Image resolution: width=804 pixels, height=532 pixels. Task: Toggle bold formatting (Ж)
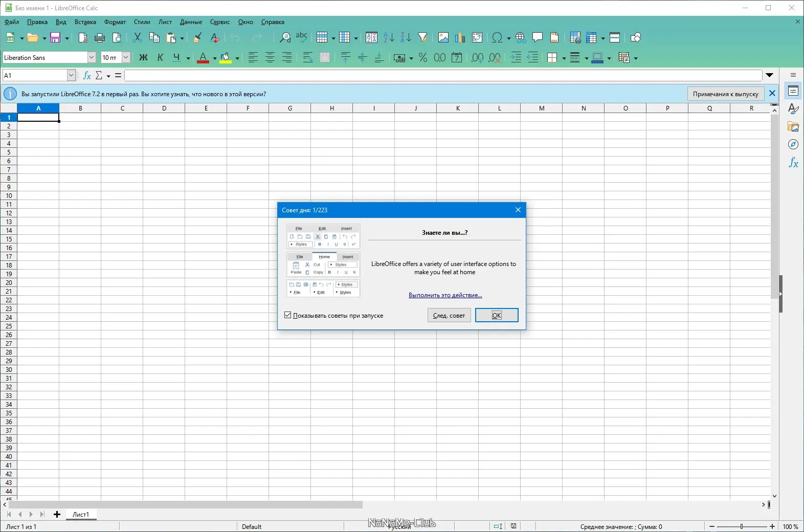pyautogui.click(x=144, y=58)
